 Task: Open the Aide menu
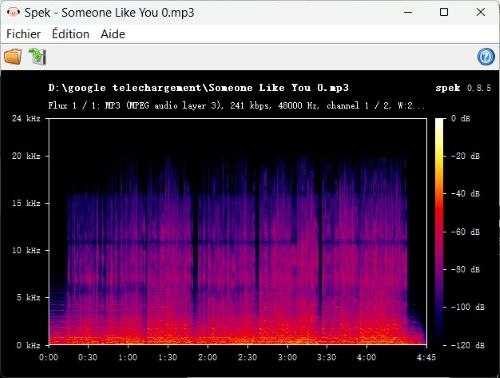click(x=113, y=34)
